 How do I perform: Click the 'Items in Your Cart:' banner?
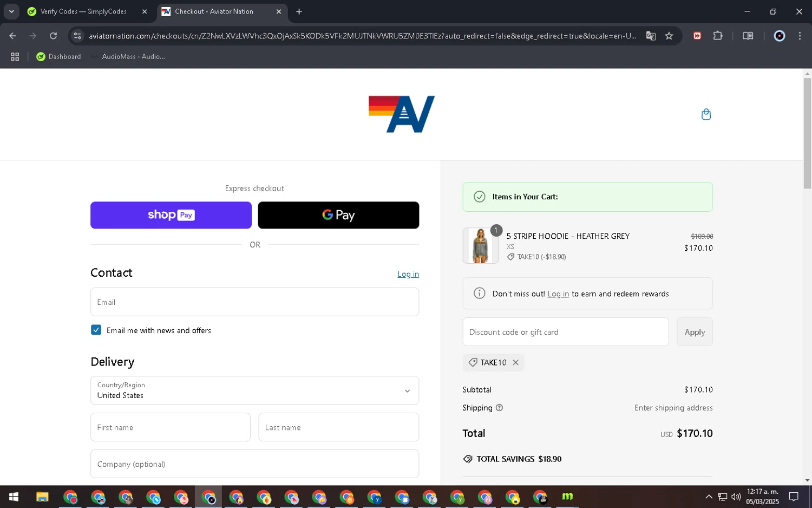click(x=587, y=197)
